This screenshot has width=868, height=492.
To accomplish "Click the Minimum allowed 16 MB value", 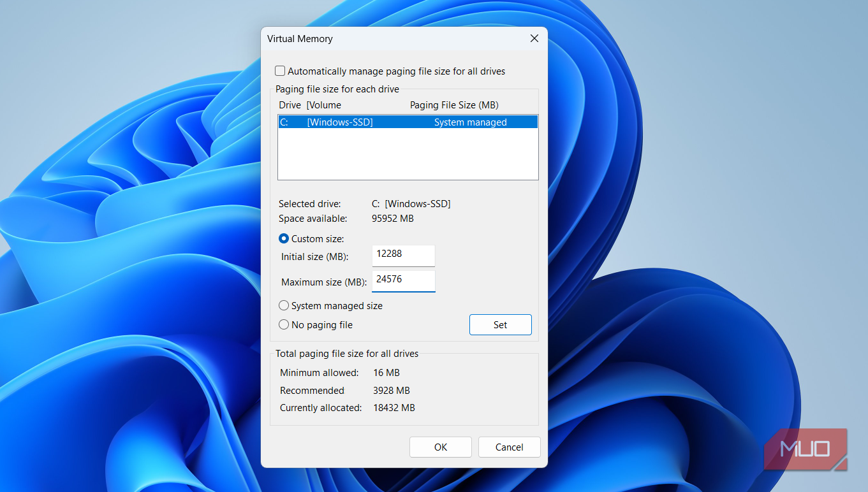I will pyautogui.click(x=386, y=373).
